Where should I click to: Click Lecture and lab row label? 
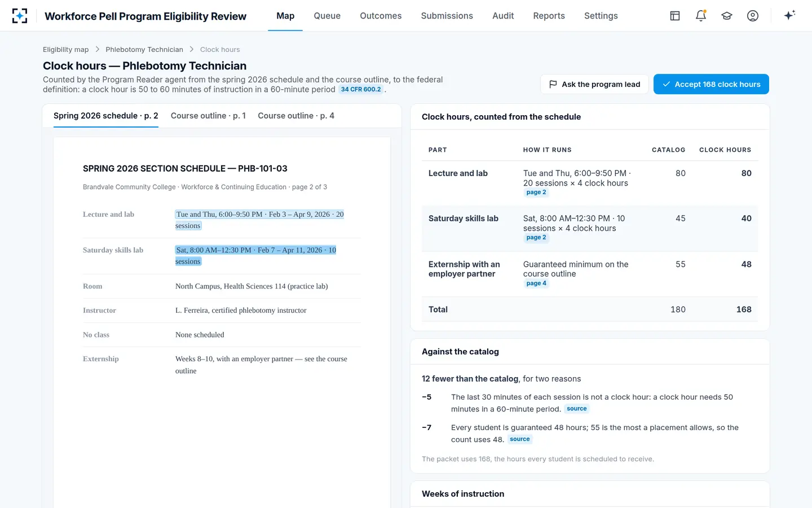tap(458, 173)
